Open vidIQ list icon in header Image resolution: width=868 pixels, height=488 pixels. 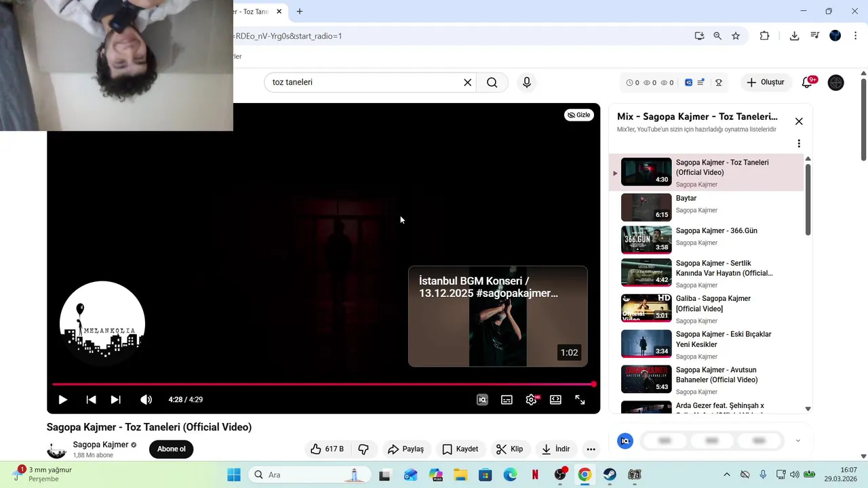[x=701, y=83]
